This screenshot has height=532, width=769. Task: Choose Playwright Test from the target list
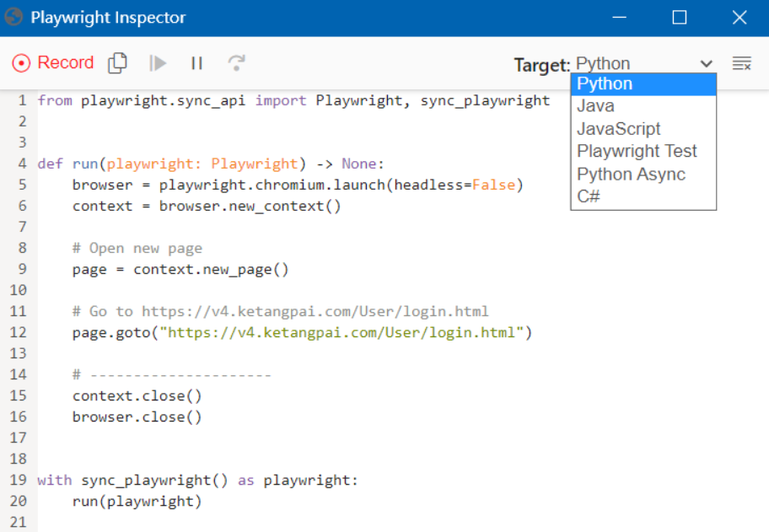643,152
